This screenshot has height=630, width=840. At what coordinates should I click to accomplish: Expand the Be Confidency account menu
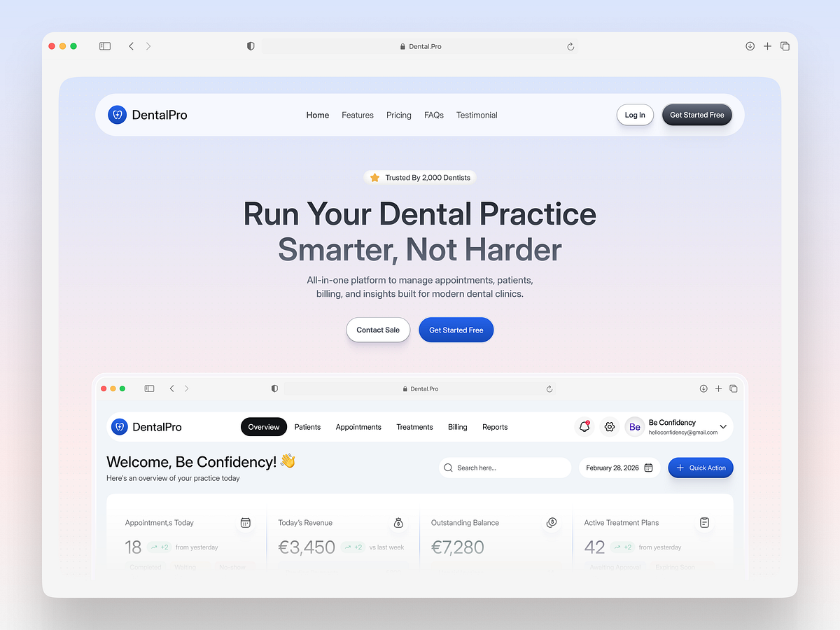pyautogui.click(x=723, y=426)
